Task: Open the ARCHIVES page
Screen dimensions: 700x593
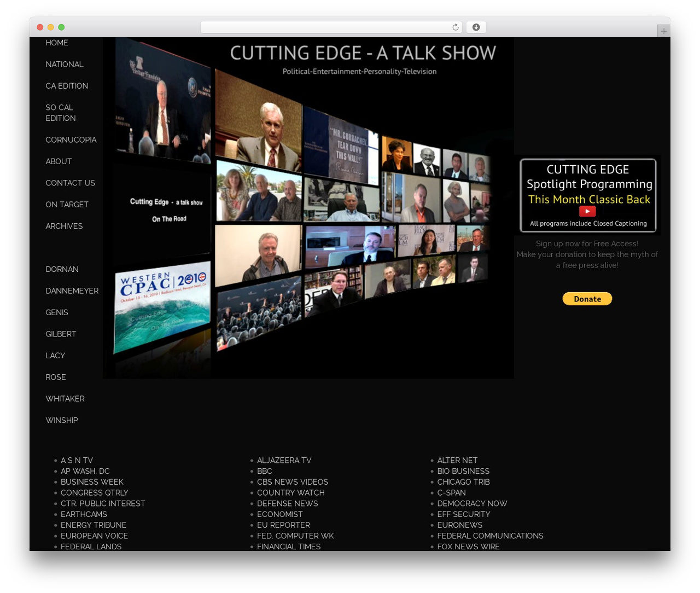Action: click(64, 226)
